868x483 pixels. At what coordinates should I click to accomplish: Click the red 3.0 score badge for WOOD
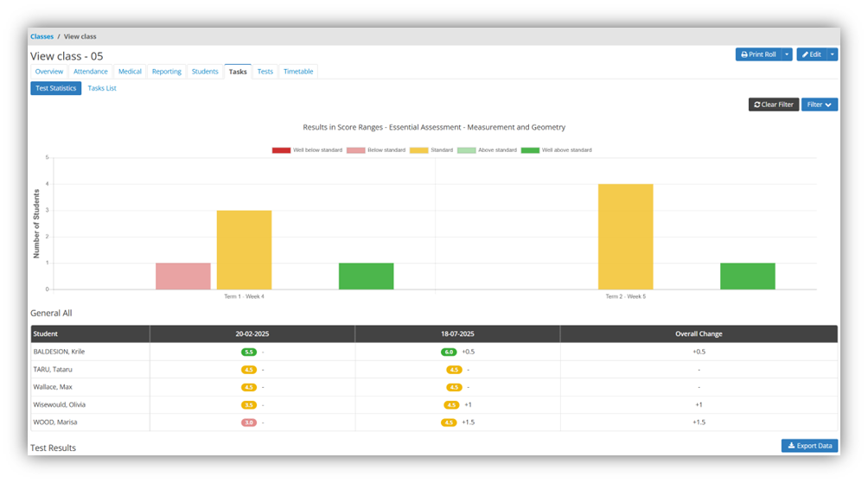pos(249,423)
